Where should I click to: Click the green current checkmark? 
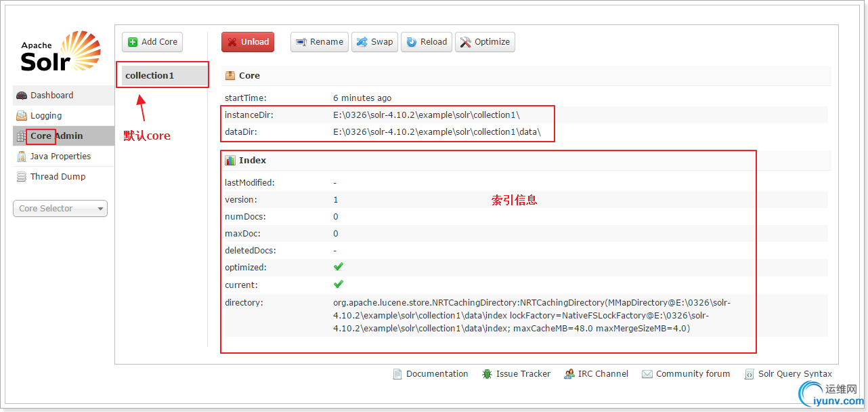click(339, 284)
